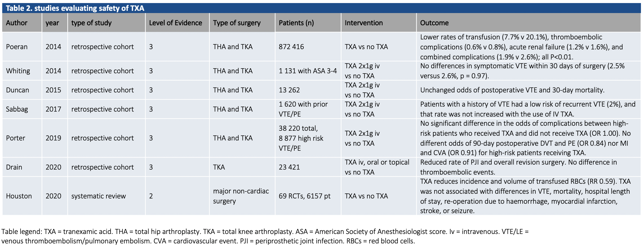Click the 'type of study' header
This screenshot has height=247, width=644.
(91, 23)
